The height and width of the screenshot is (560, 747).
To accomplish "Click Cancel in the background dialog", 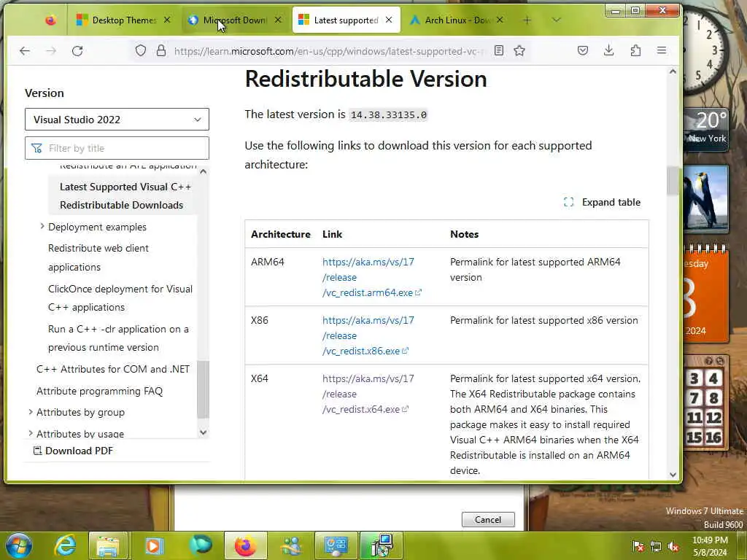I will pyautogui.click(x=488, y=519).
